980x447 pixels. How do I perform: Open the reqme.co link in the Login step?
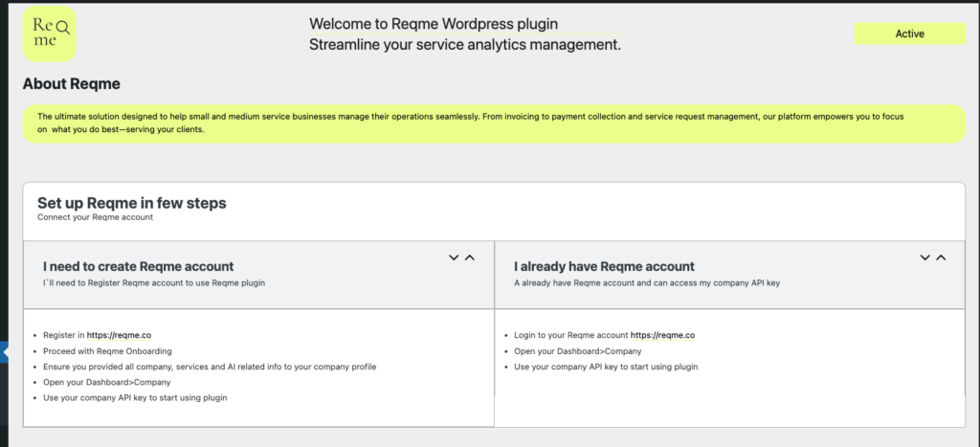point(662,335)
